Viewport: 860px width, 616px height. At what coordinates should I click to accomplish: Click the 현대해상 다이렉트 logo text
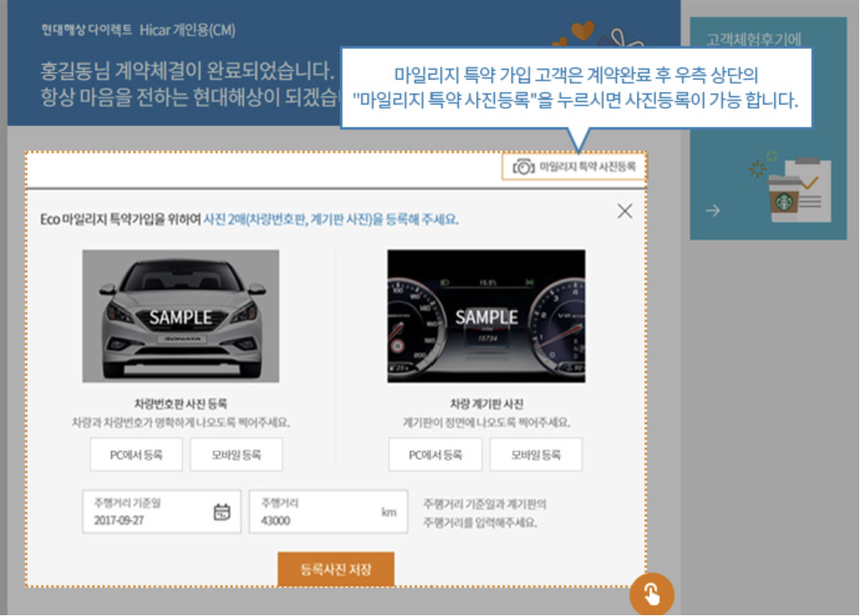click(x=86, y=30)
